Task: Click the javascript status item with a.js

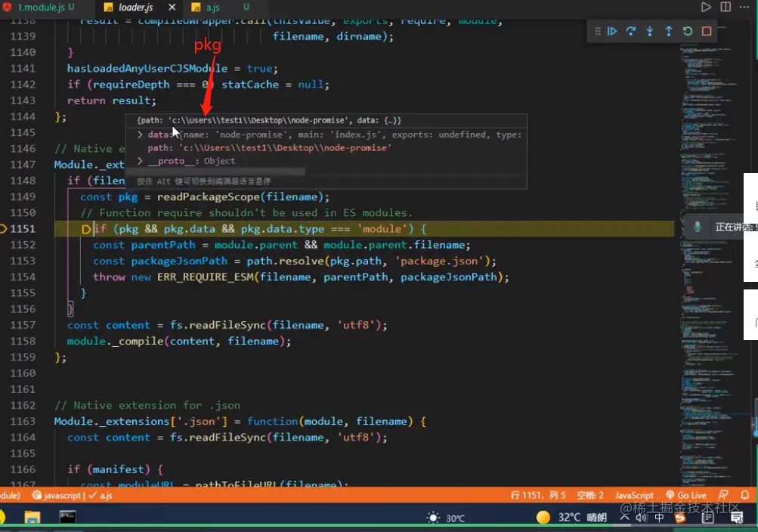Action: click(x=72, y=495)
